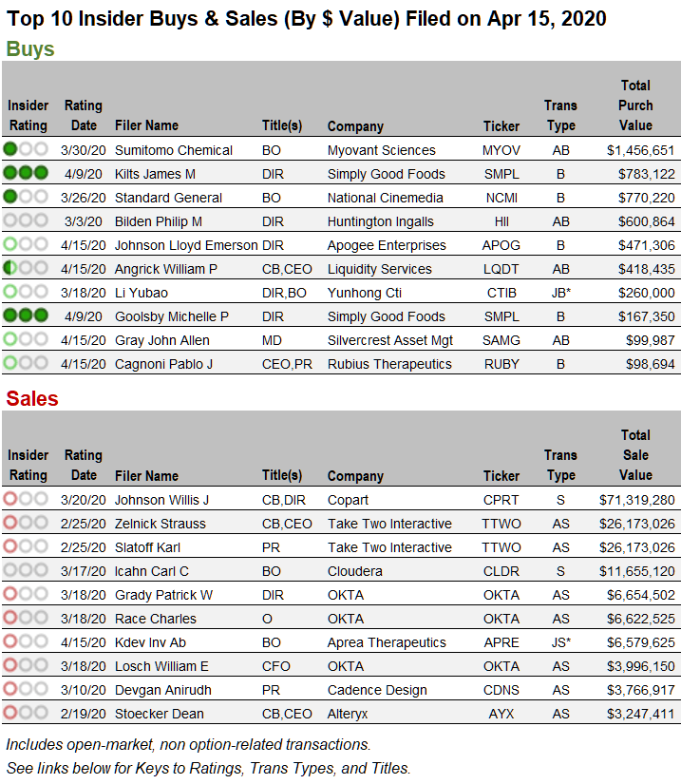
Task: Click the red rating icon for Johnson Willis J
Action: click(25, 499)
